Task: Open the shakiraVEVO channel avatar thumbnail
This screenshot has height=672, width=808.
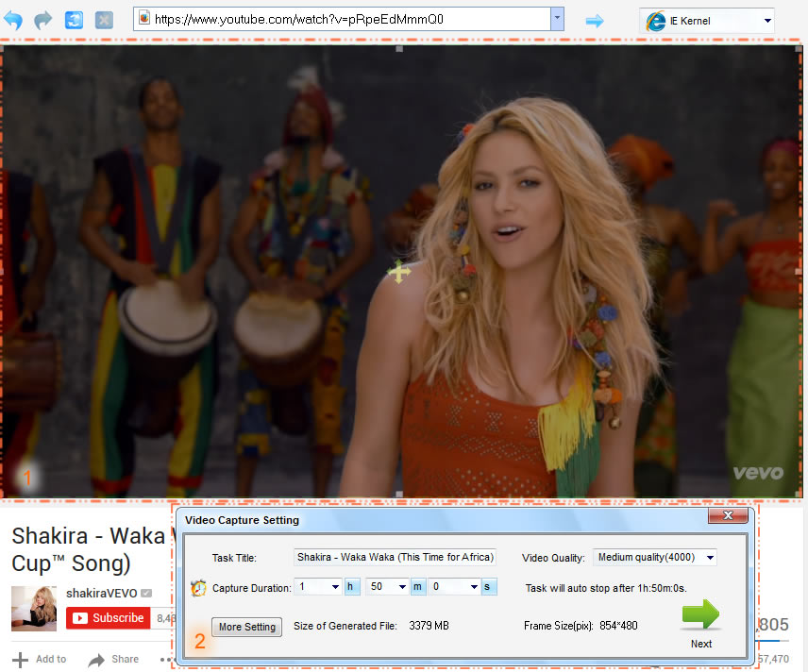Action: tap(34, 609)
